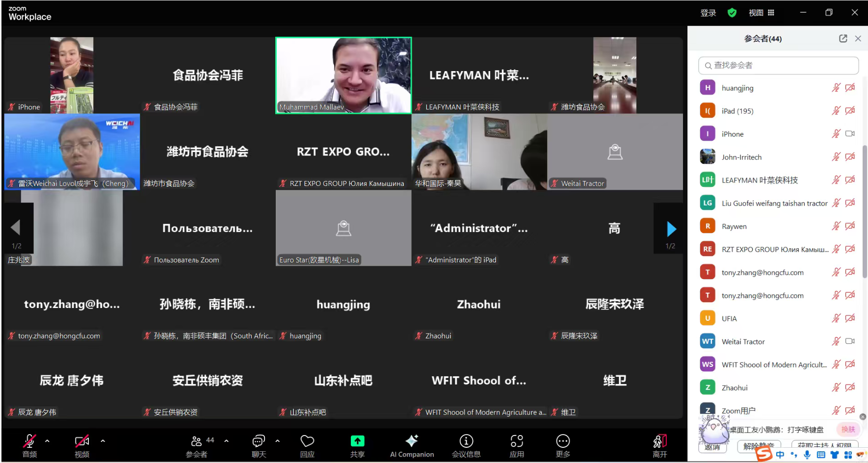Select 华和国际-秦昊 video tile
The width and height of the screenshot is (868, 463).
pyautogui.click(x=479, y=152)
